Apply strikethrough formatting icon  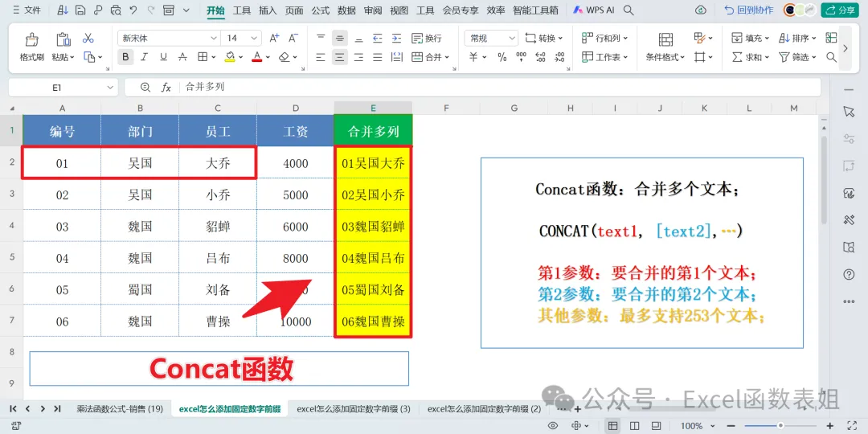point(182,57)
